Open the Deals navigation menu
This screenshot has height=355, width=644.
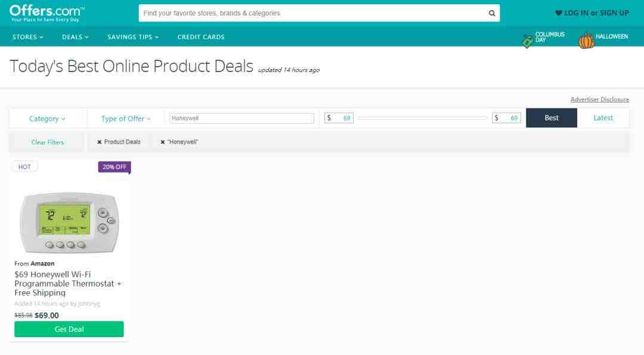pos(75,37)
